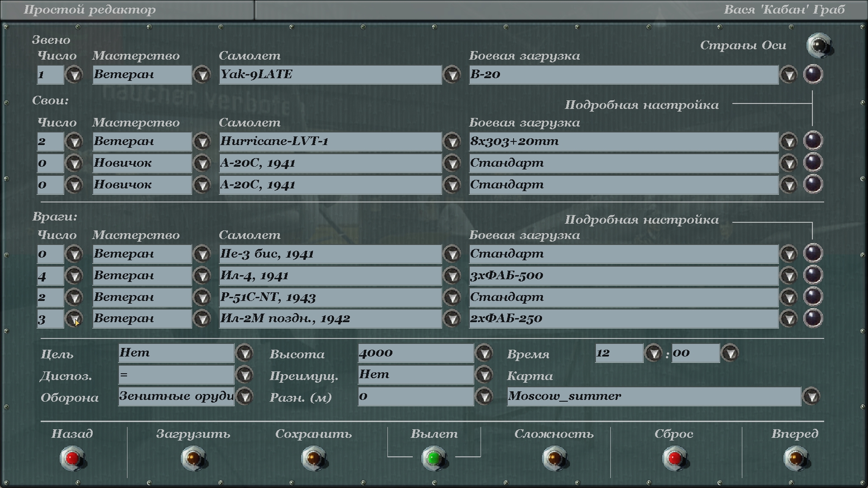Click the Оборона Зенитные оруди field
This screenshot has width=868, height=488.
pos(176,396)
